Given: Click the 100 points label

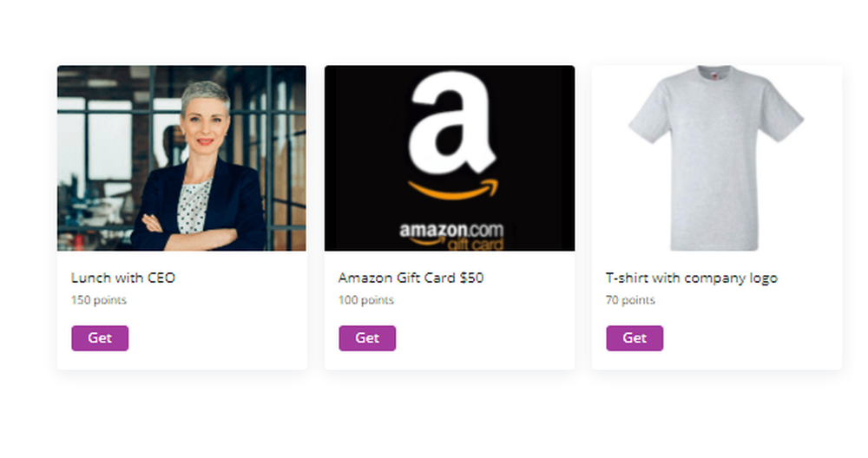Looking at the screenshot, I should tap(366, 300).
